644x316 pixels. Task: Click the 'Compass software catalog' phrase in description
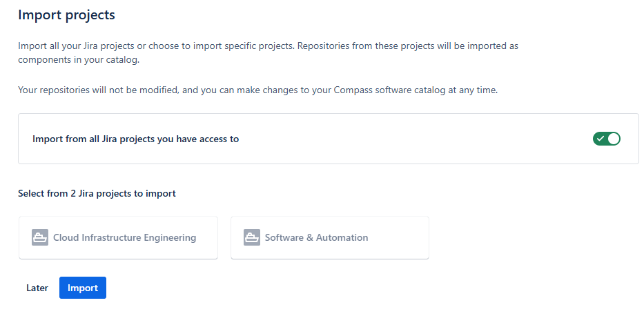pos(389,90)
